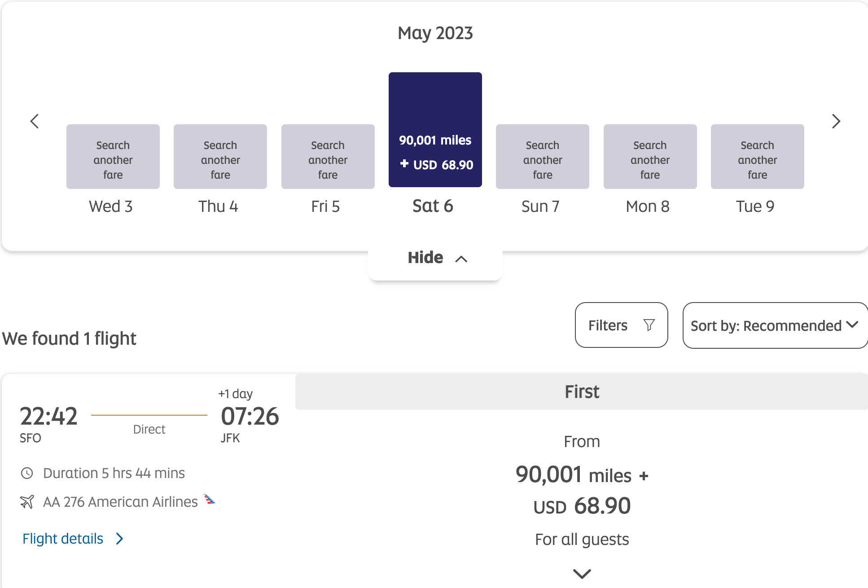Image resolution: width=868 pixels, height=588 pixels.
Task: Expand the First fare price details chevron
Action: [x=581, y=574]
